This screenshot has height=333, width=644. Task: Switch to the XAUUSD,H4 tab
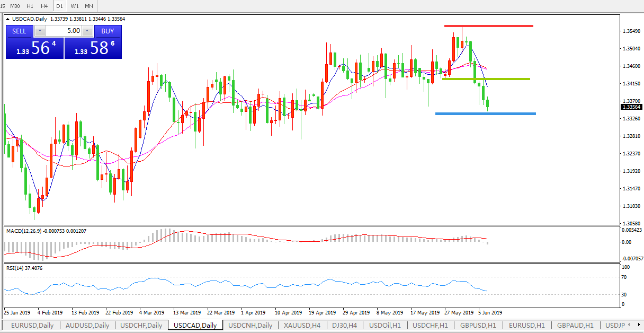pyautogui.click(x=302, y=326)
